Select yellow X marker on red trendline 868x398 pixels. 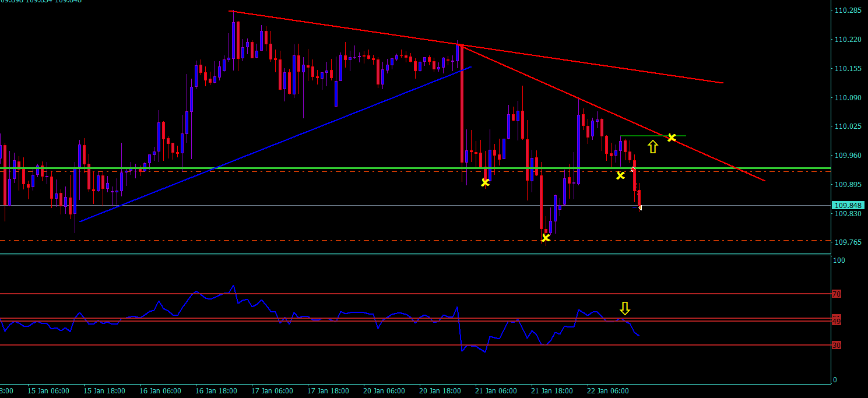pos(672,138)
